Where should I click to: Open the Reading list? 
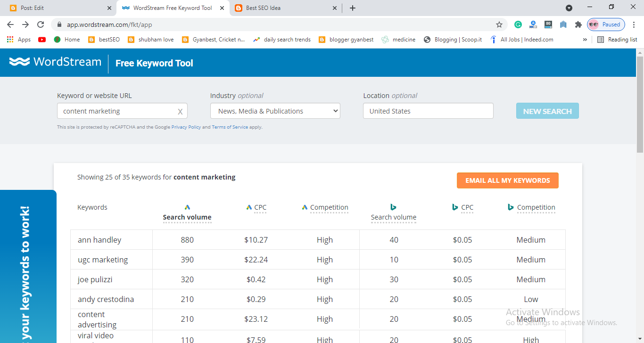coord(617,40)
